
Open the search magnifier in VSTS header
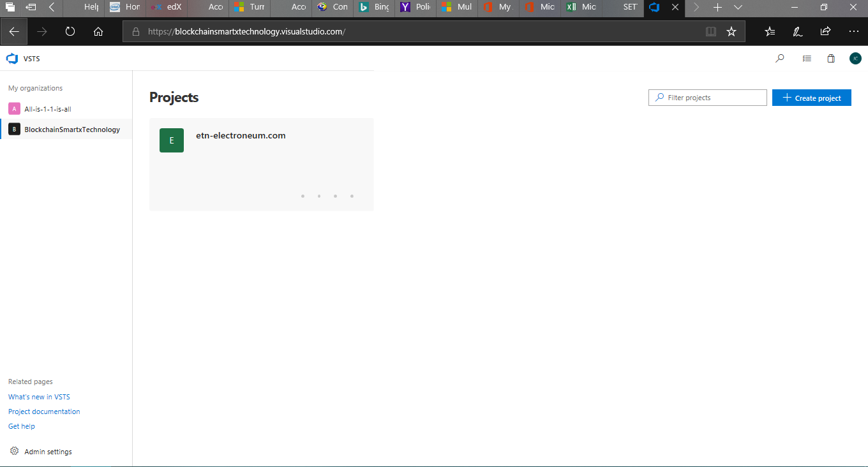coord(780,58)
